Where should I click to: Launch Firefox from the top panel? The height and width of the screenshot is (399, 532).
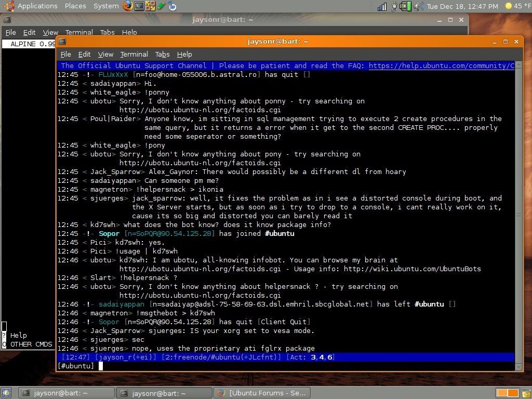point(128,6)
